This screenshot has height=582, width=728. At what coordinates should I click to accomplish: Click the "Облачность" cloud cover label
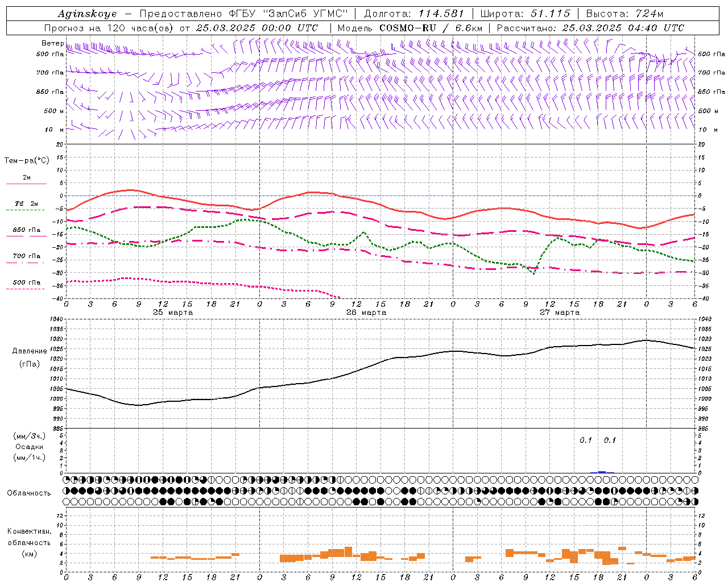(x=29, y=493)
